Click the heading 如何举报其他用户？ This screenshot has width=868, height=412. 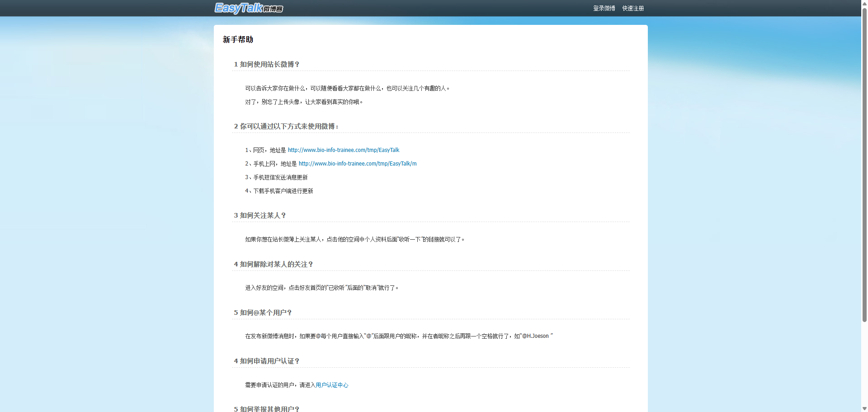coord(267,409)
